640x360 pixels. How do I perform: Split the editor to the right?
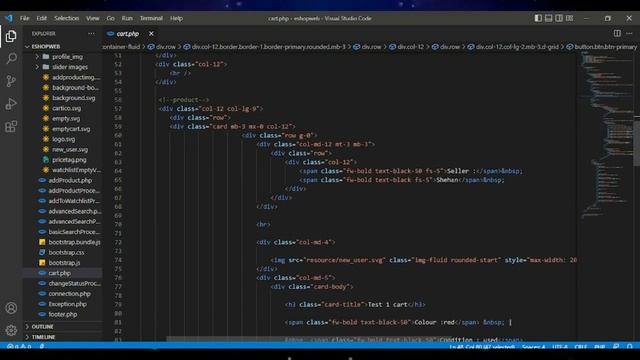point(617,33)
